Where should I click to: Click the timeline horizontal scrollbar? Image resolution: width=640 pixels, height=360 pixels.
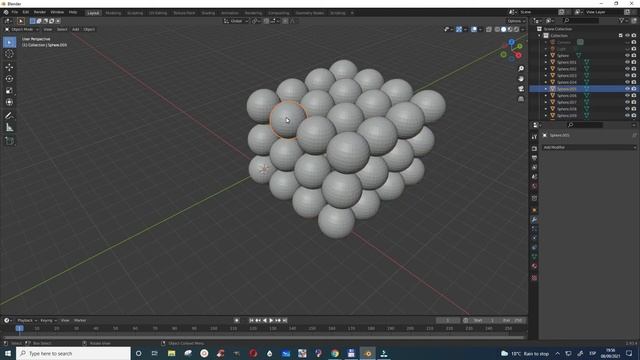(x=264, y=337)
